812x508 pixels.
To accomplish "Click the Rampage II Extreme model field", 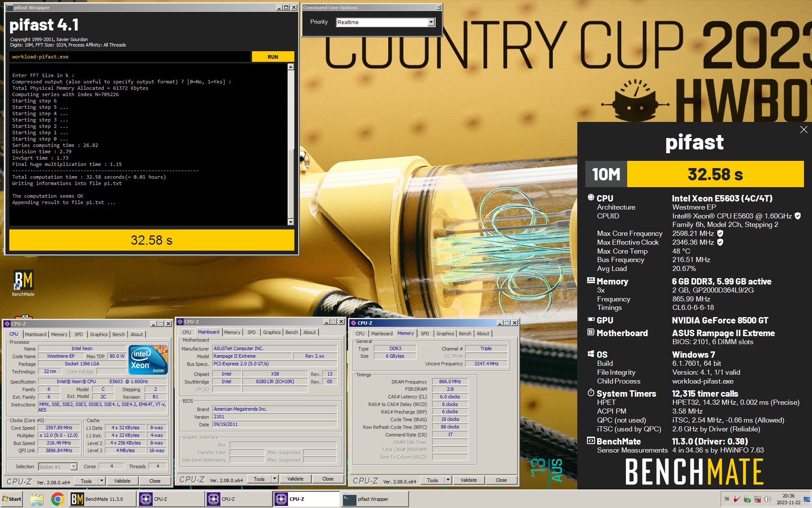I will click(x=252, y=356).
